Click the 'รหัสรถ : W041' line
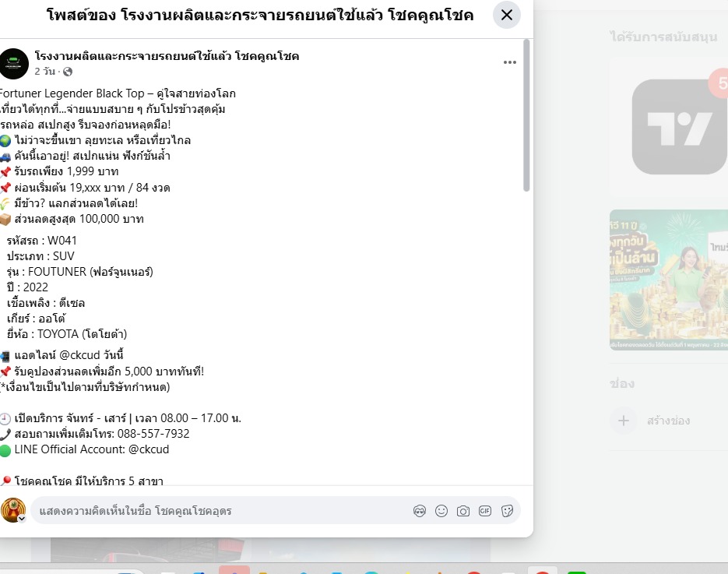Viewport: 728px width, 574px height. click(42, 241)
